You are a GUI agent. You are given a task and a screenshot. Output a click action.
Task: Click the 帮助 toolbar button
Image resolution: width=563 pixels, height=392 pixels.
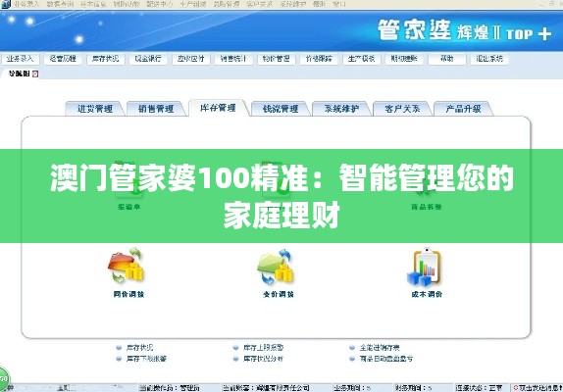[x=447, y=59]
